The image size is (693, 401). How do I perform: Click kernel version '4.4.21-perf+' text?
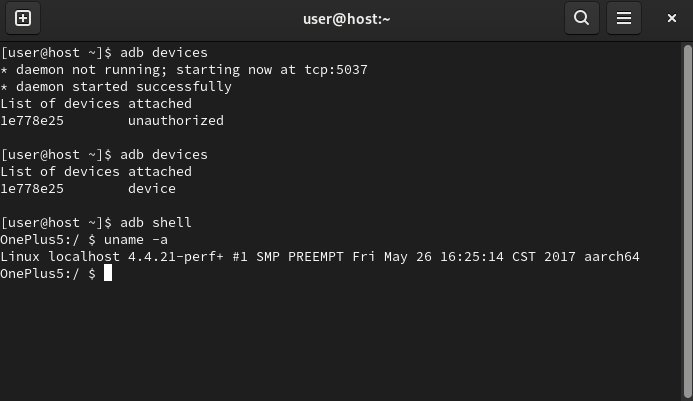[x=176, y=257]
